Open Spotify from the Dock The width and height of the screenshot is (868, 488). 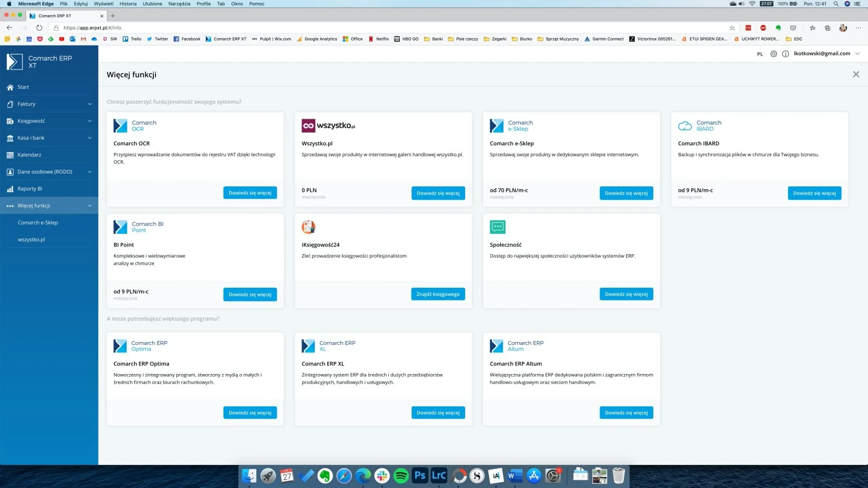tap(401, 476)
